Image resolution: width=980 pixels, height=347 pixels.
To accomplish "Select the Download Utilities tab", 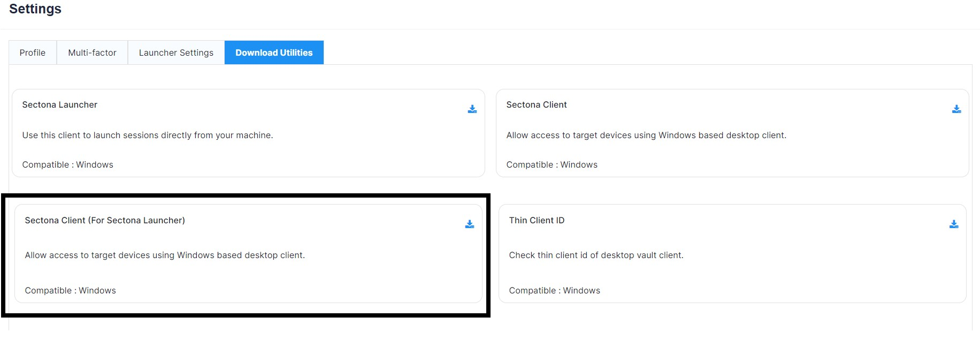I will coord(274,52).
